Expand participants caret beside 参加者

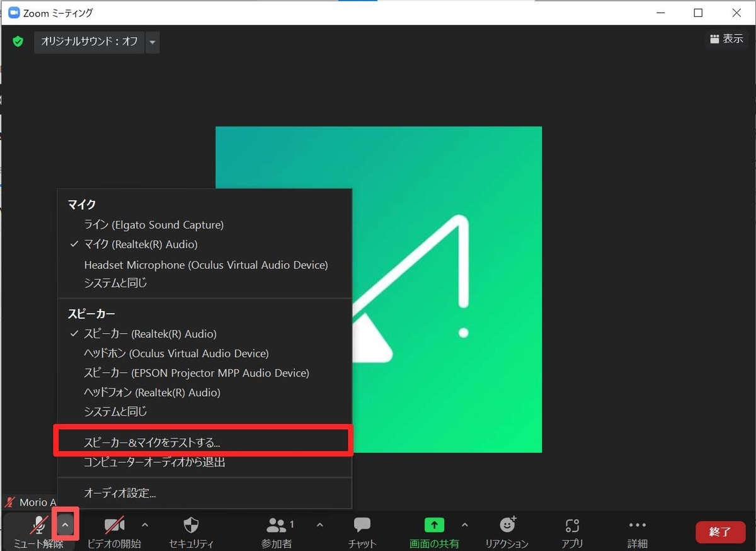pos(319,525)
